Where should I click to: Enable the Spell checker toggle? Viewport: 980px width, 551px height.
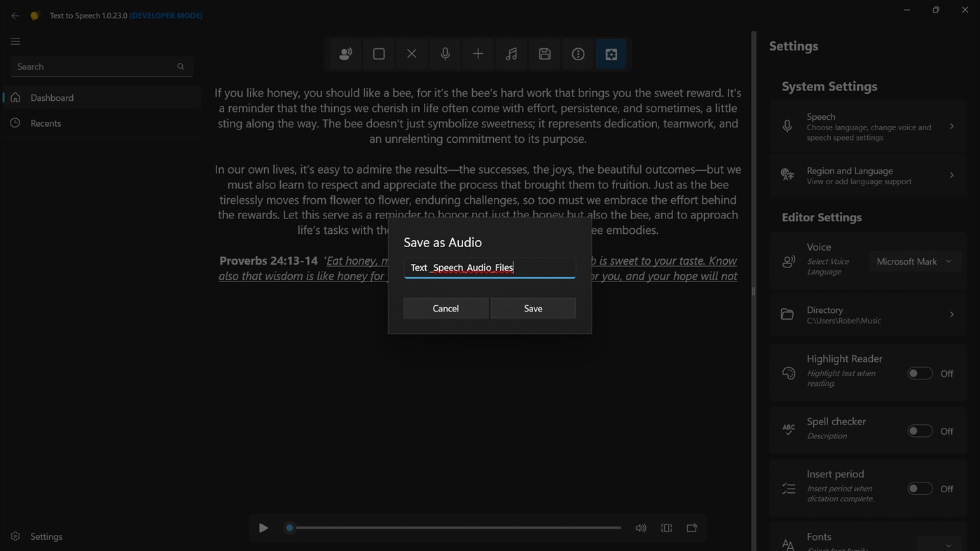pos(920,431)
